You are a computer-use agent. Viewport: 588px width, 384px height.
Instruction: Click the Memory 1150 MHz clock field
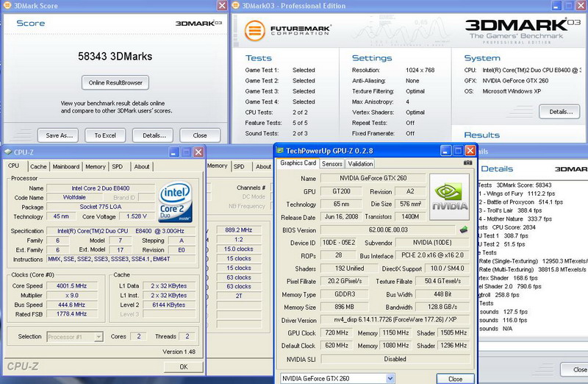pyautogui.click(x=395, y=333)
